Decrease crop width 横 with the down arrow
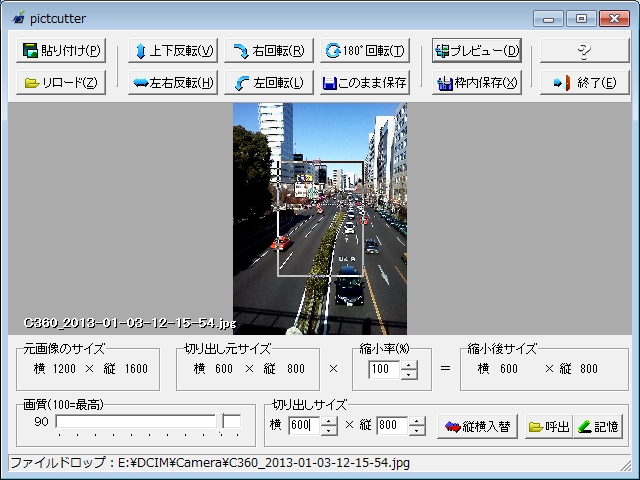The image size is (640, 480). coord(329,431)
